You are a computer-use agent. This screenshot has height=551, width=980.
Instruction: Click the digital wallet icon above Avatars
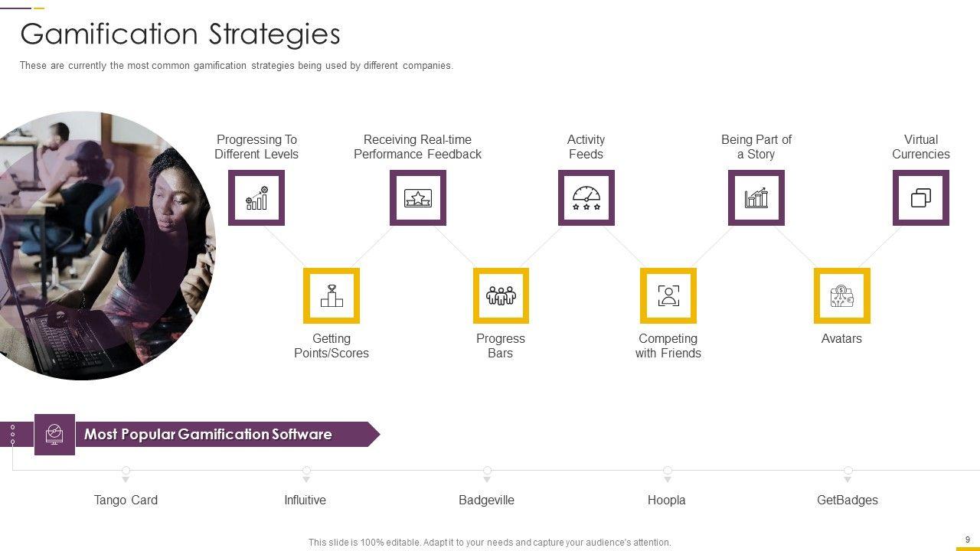(x=841, y=295)
